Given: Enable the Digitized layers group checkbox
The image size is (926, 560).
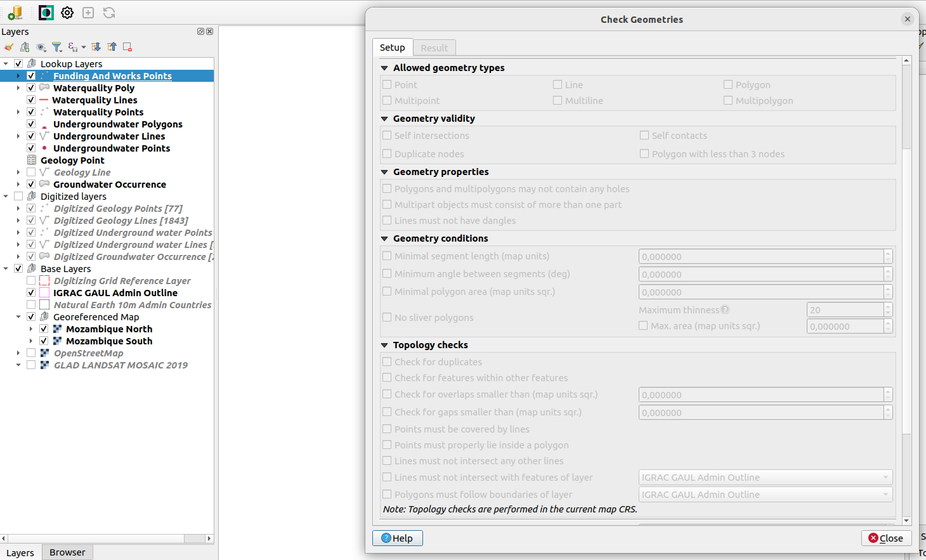Looking at the screenshot, I should point(18,197).
